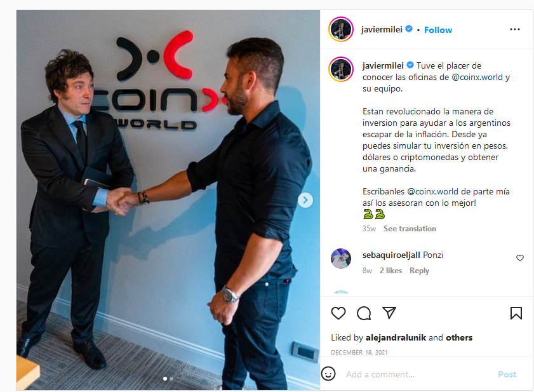This screenshot has width=534, height=392.
Task: Focus the Add a comment field
Action: tap(417, 374)
